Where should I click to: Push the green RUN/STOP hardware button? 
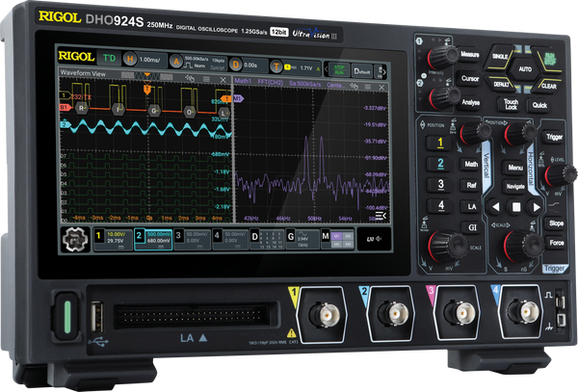pyautogui.click(x=549, y=60)
